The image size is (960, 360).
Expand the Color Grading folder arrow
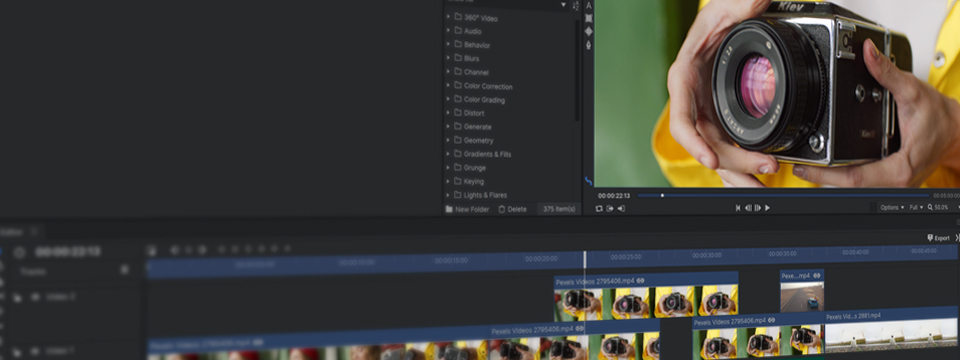[448, 99]
